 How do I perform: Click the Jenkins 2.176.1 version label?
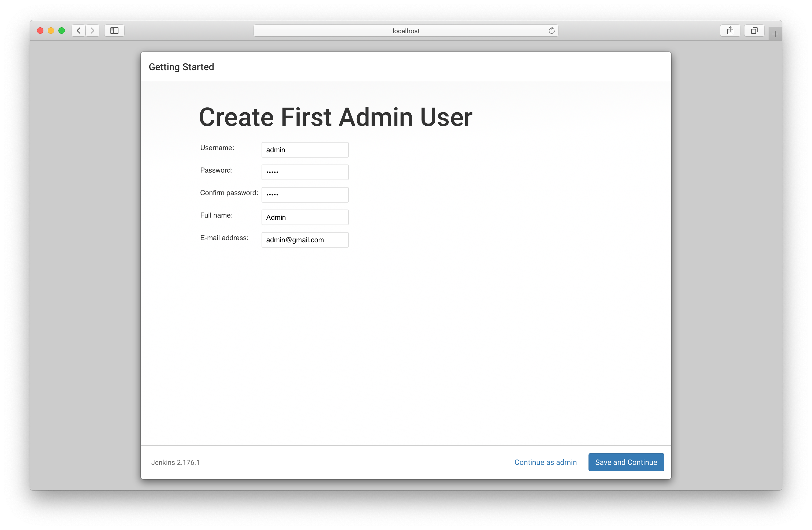pyautogui.click(x=175, y=462)
